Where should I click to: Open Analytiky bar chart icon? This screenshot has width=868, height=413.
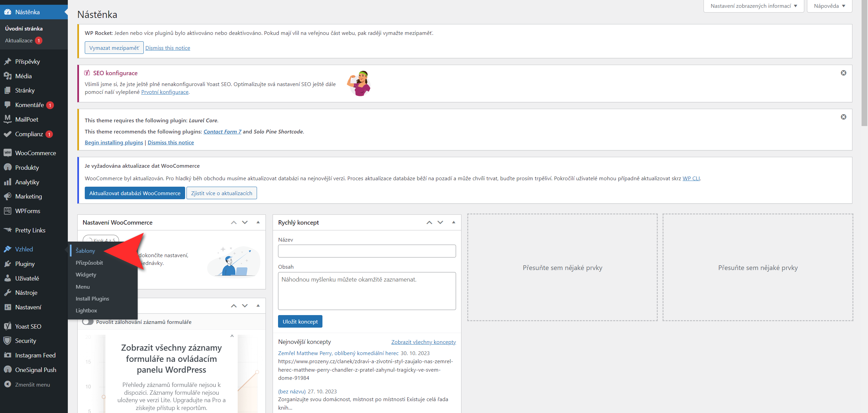pyautogui.click(x=7, y=182)
